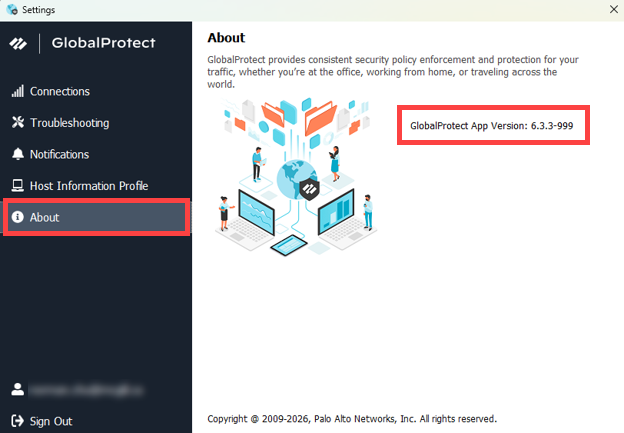Click the Notifications bell icon
Viewport: 624px width, 433px height.
point(18,154)
